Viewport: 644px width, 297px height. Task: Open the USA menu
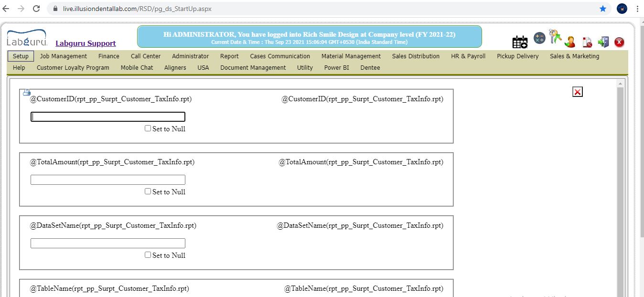point(203,67)
